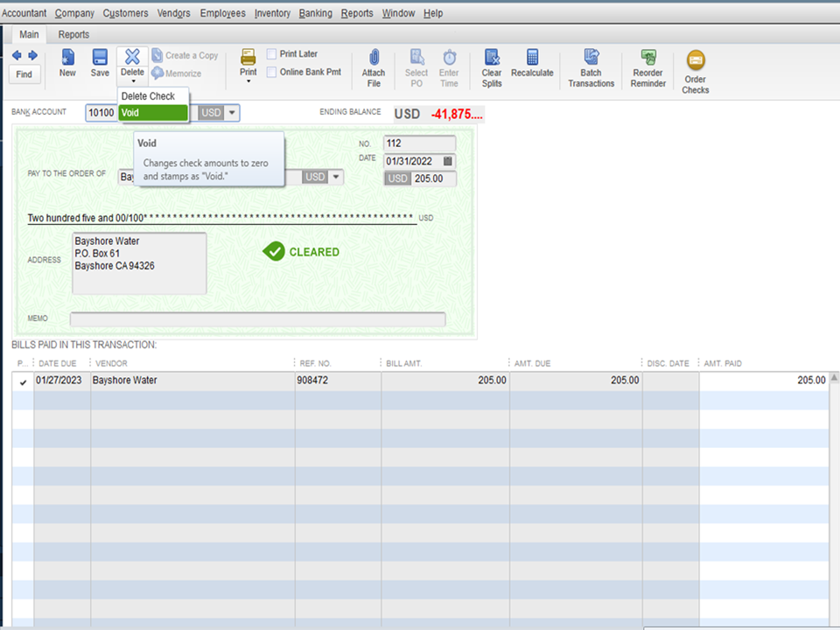Go to next transaction arrow

point(32,55)
